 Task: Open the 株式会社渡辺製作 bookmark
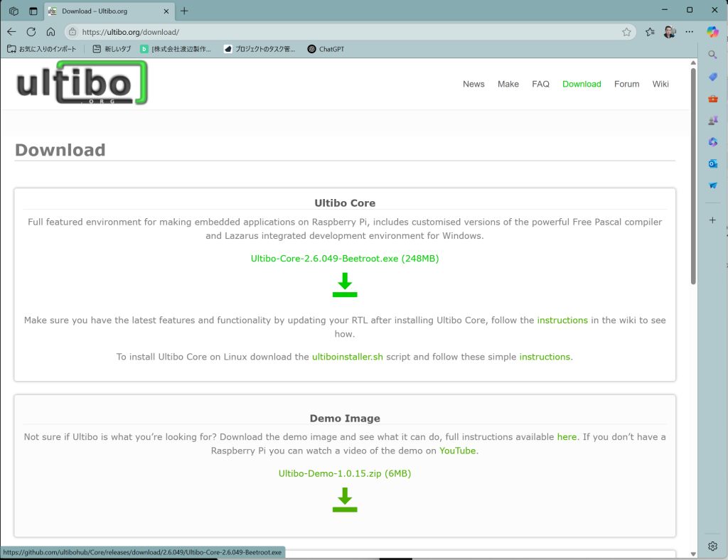coord(176,49)
